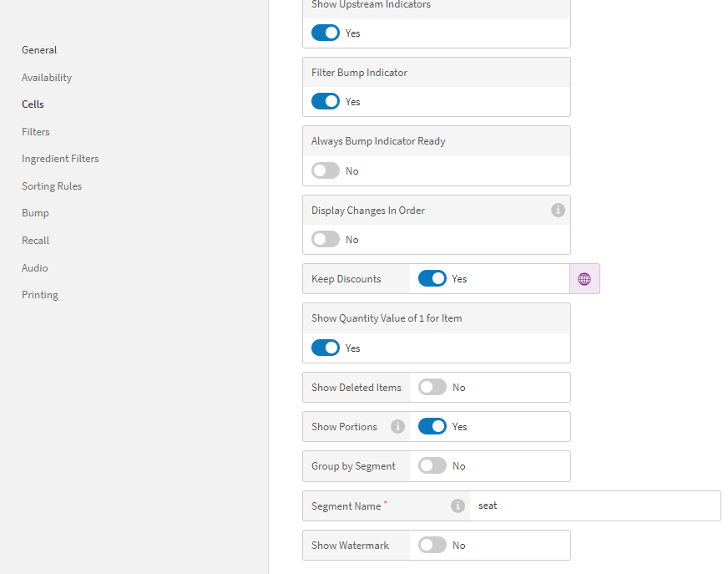Open the General settings section

pos(39,49)
